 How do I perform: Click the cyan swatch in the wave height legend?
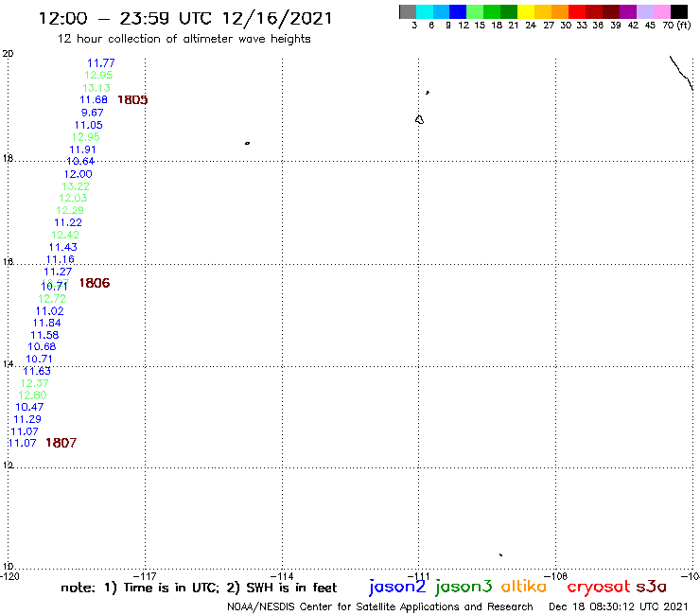[424, 11]
